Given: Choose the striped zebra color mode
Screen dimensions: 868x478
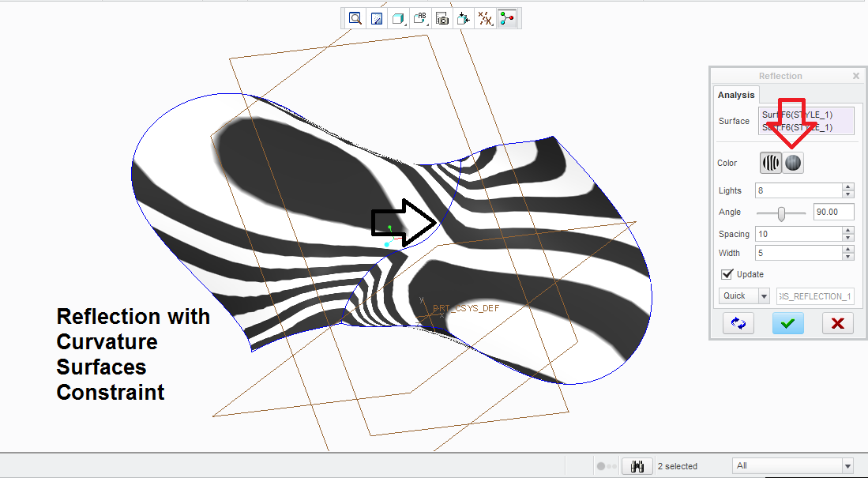Looking at the screenshot, I should tap(771, 163).
